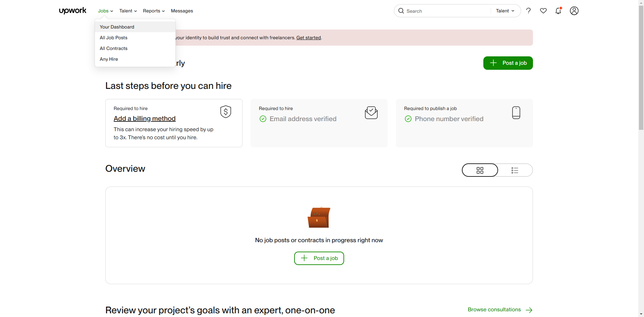This screenshot has width=644, height=317.
Task: Open the search category Talent dropdown
Action: click(x=505, y=11)
